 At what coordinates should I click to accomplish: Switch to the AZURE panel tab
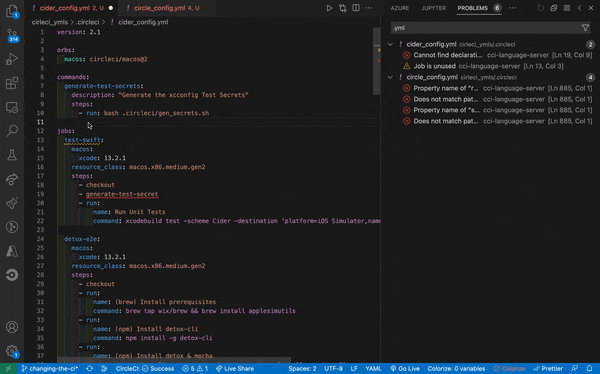pos(399,8)
